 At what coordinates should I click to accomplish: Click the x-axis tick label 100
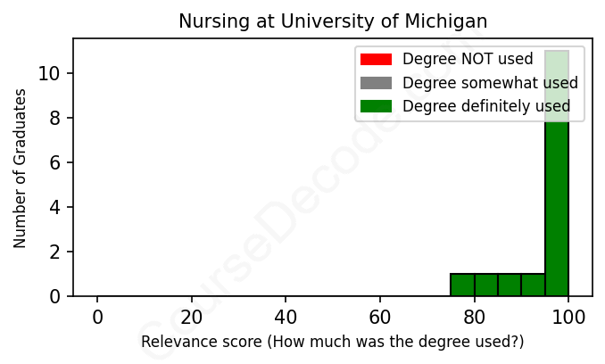click(568, 317)
